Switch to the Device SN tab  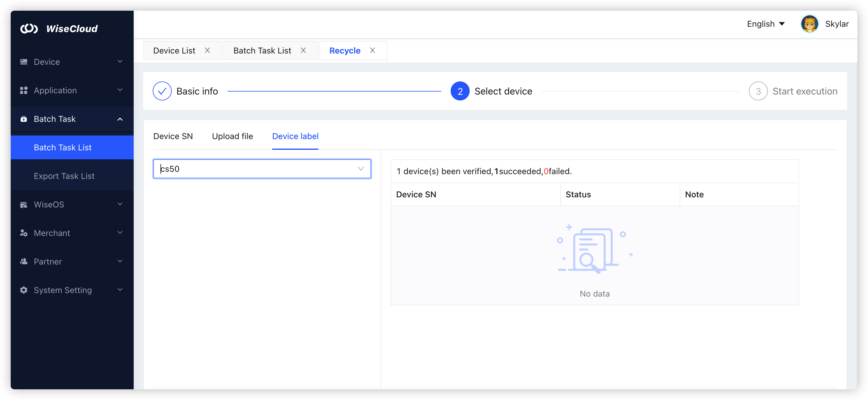click(x=173, y=136)
